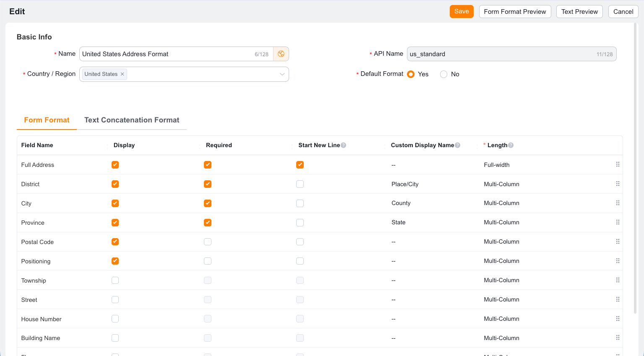Check Required for Positioning
The width and height of the screenshot is (644, 356).
pos(208,261)
